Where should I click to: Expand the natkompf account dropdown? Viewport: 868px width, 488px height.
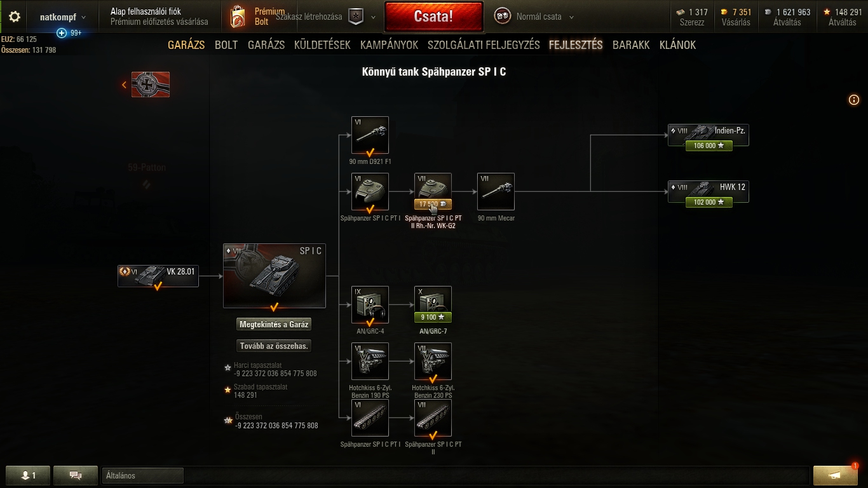point(63,17)
